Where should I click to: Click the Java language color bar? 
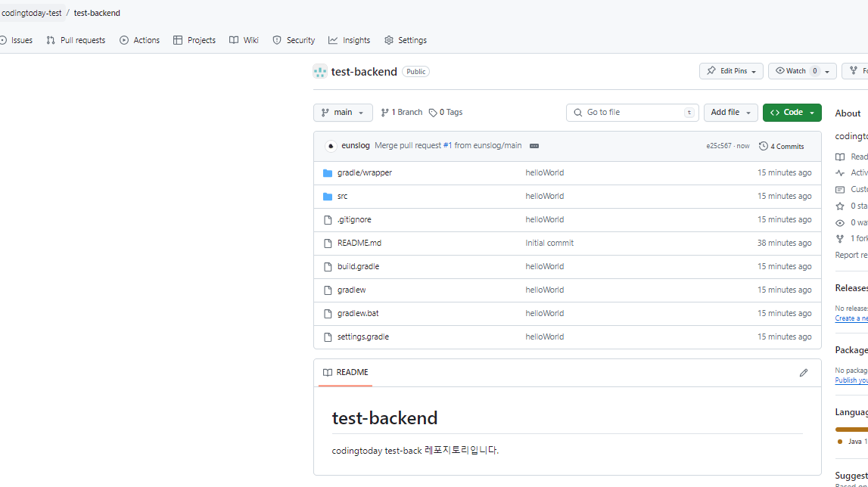point(852,429)
